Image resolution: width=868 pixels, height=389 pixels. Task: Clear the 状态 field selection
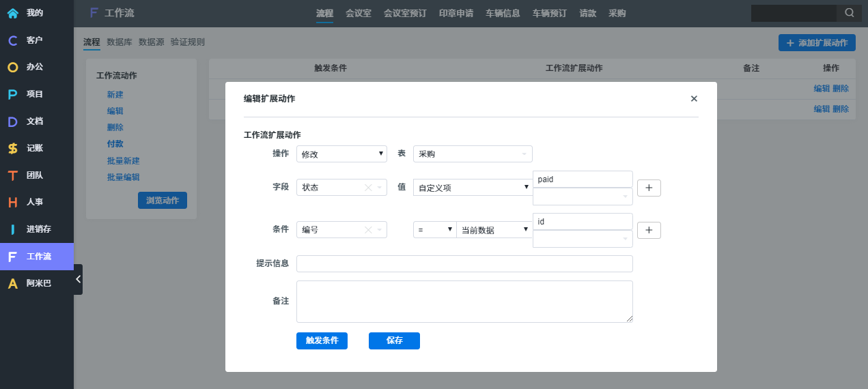(x=368, y=188)
